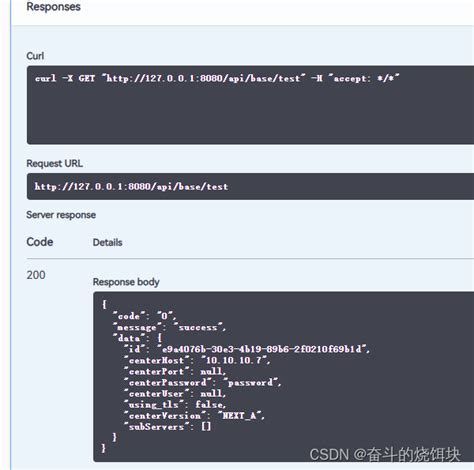474x470 pixels.
Task: Click the Request URL label
Action: click(55, 163)
